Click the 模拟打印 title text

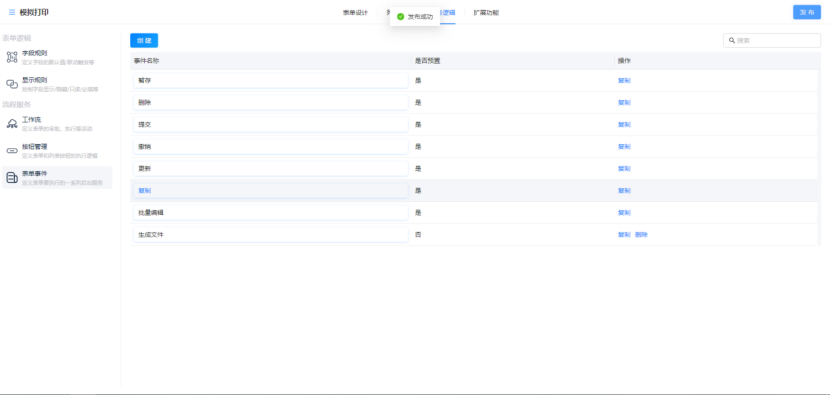[x=34, y=12]
